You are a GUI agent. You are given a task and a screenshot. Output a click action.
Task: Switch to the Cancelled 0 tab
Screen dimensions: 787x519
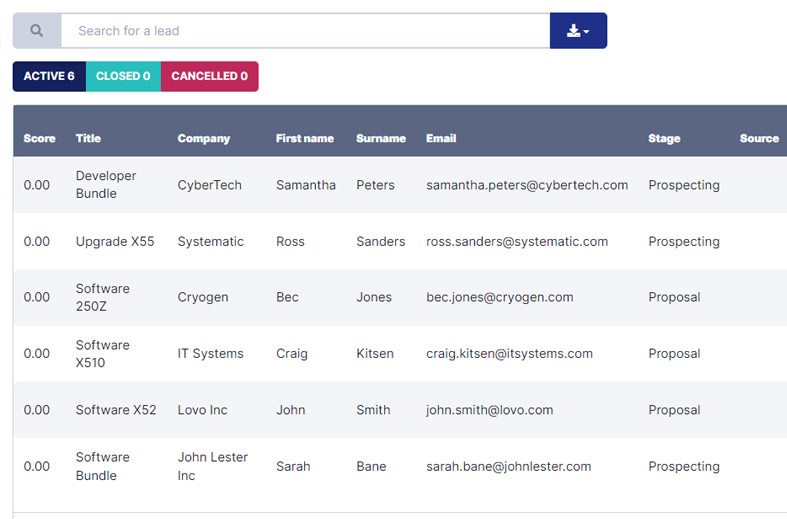(209, 76)
